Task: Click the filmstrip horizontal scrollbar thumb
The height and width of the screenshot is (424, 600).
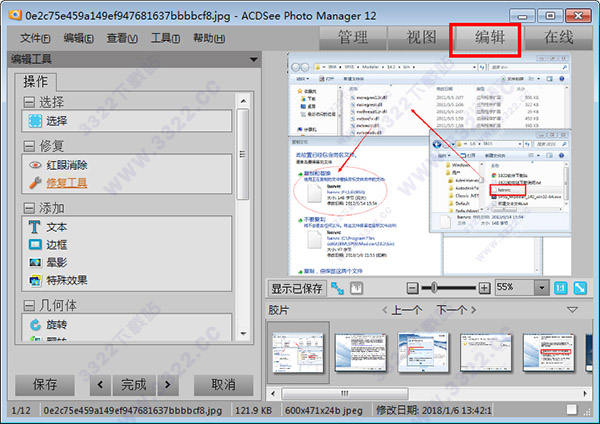Action: click(345, 393)
